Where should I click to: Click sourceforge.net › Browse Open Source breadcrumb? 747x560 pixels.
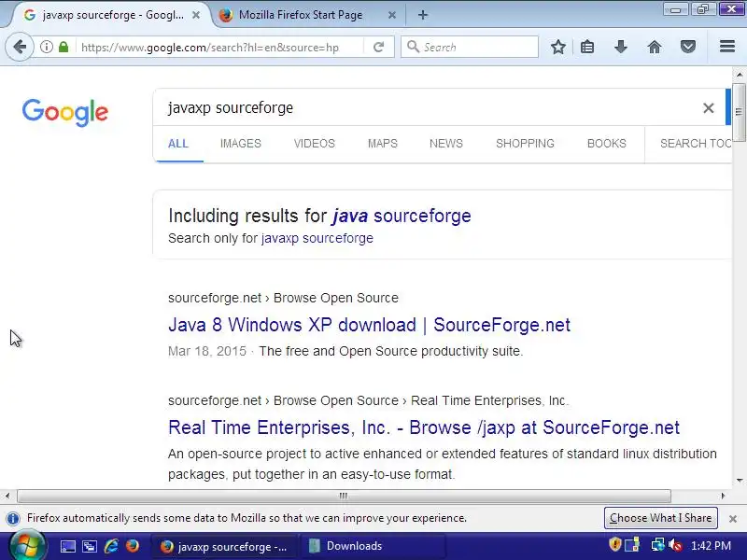tap(283, 298)
